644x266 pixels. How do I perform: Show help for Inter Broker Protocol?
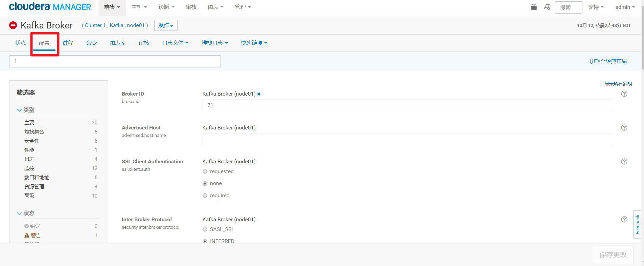[624, 220]
